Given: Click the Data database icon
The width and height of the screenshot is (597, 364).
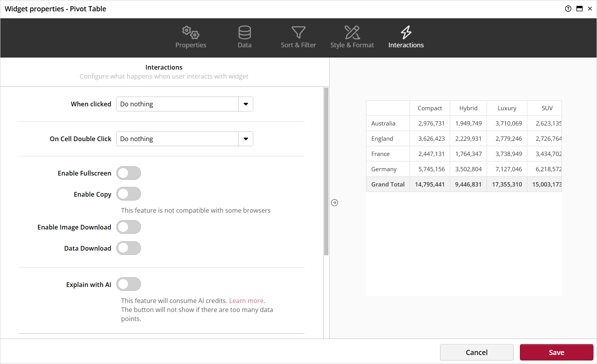Looking at the screenshot, I should click(x=245, y=32).
